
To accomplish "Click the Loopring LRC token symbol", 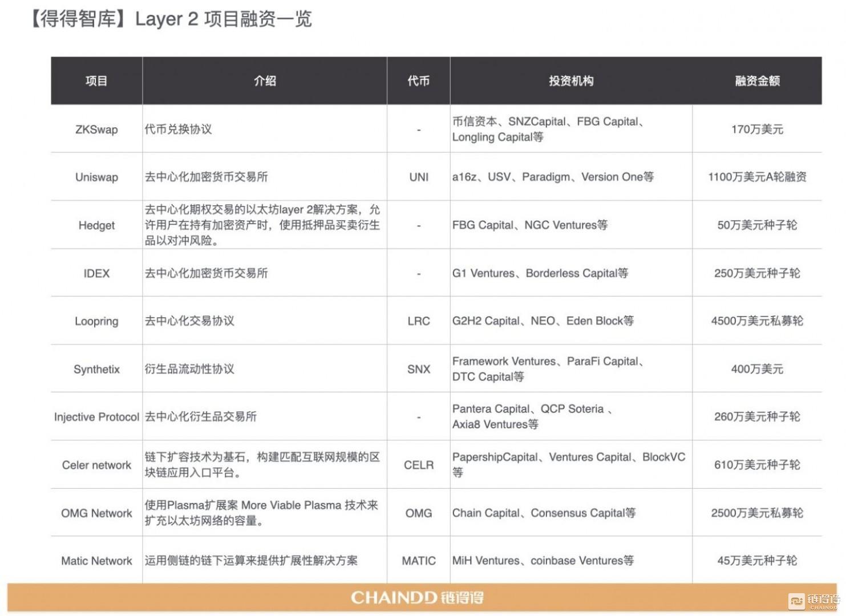I will coord(418,321).
